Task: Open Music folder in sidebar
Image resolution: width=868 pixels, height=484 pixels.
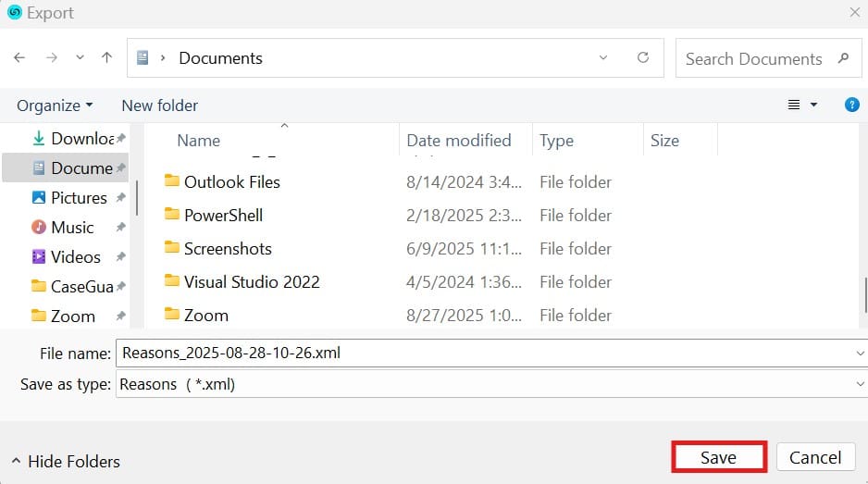Action: point(71,227)
